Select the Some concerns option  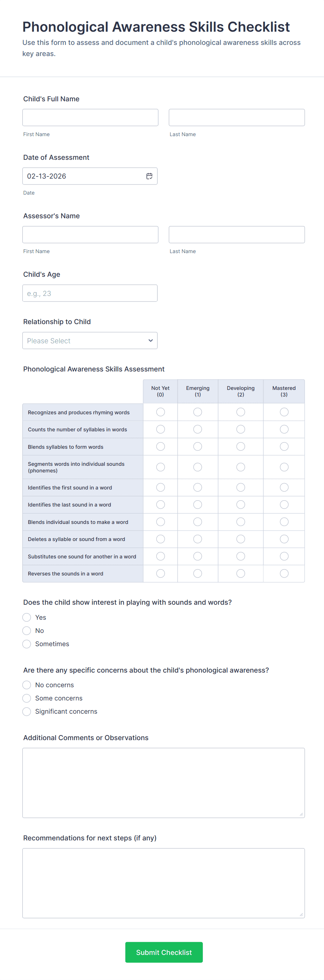(26, 698)
